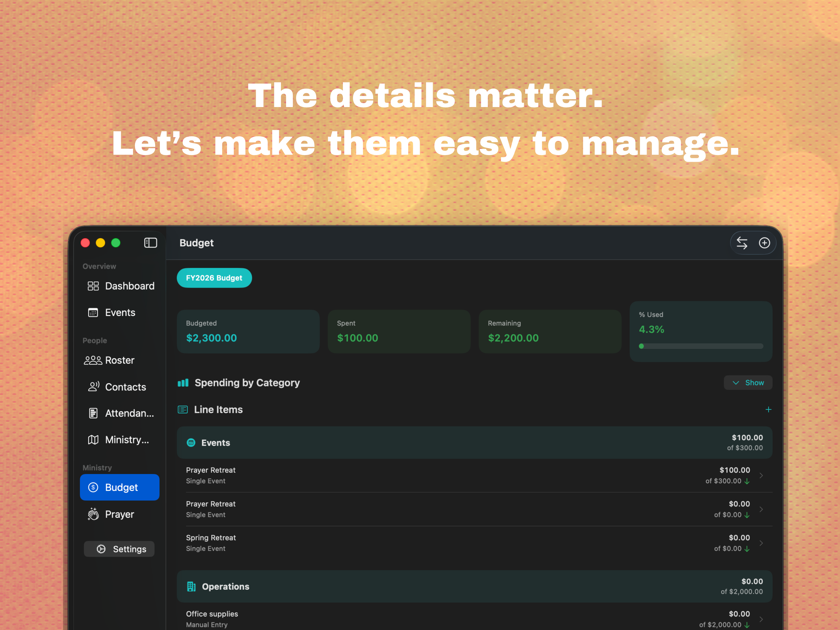Click the Spending by Category bar chart icon
The width and height of the screenshot is (840, 630).
(183, 383)
